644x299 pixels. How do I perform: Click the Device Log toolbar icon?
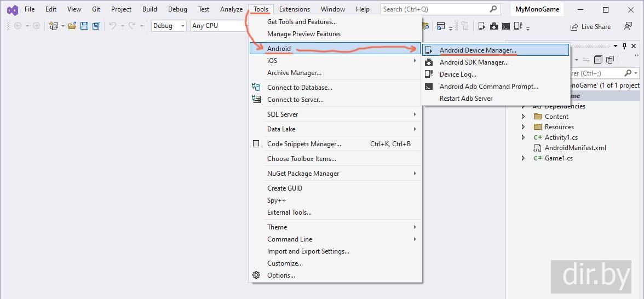518,26
